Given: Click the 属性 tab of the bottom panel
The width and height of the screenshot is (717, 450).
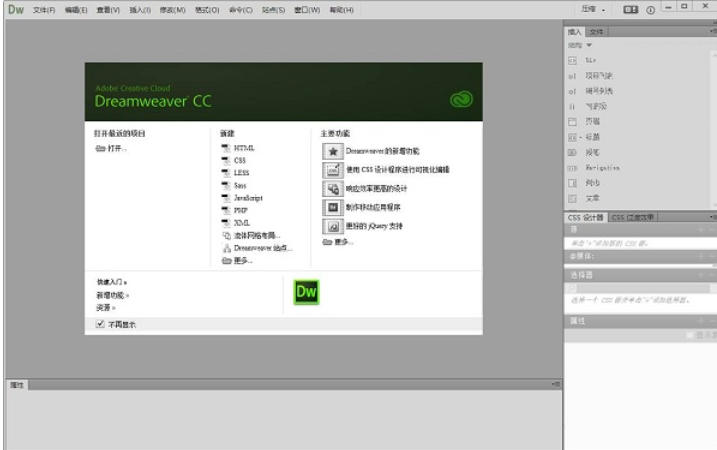Looking at the screenshot, I should (x=17, y=385).
